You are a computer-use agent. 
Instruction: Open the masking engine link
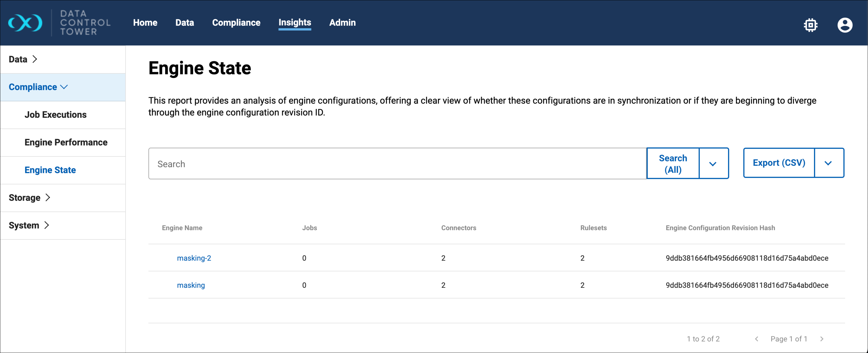coord(191,285)
